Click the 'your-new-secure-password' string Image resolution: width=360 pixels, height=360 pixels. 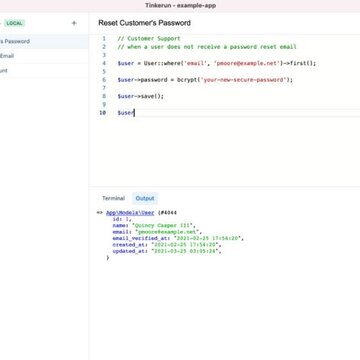point(244,80)
